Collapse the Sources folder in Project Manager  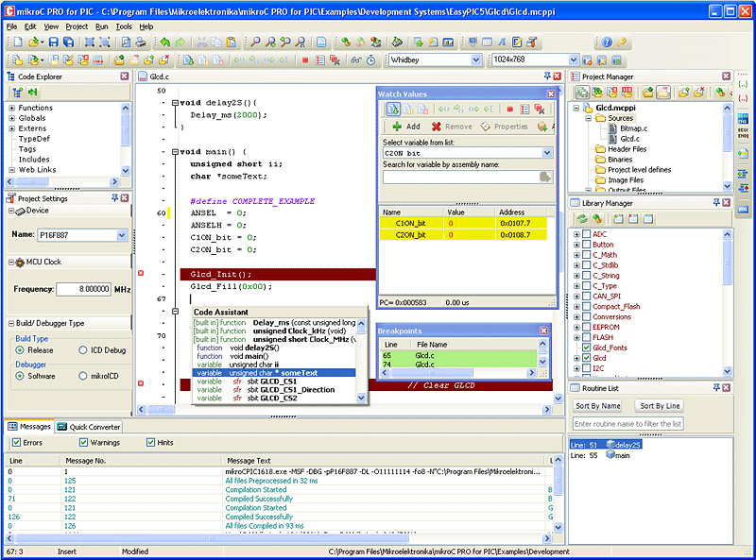pyautogui.click(x=588, y=118)
